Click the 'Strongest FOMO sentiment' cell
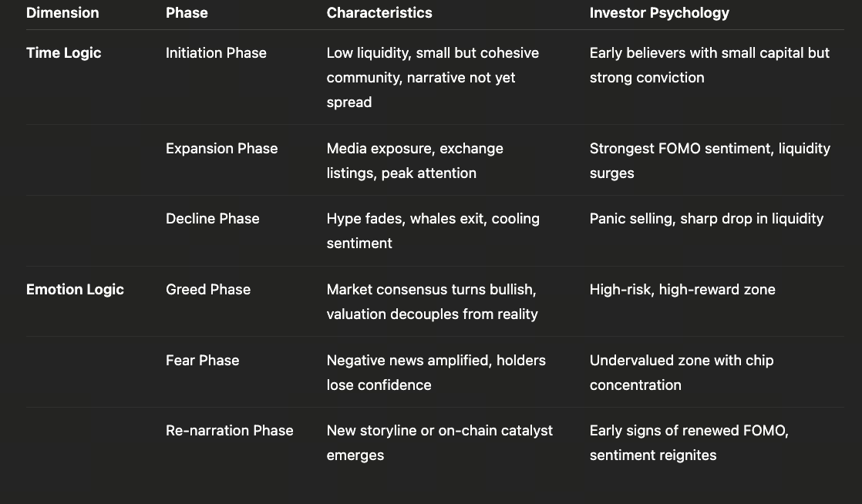The height and width of the screenshot is (504, 862). [709, 149]
